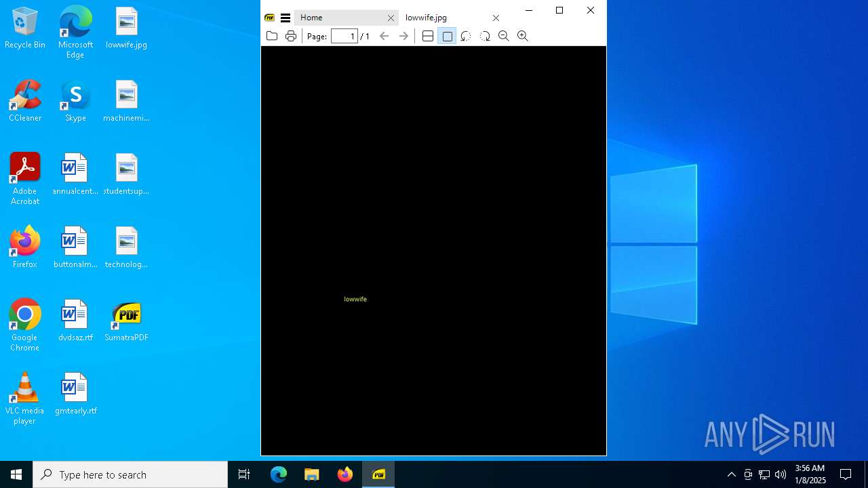Select buttonalm... Word document on desktop
This screenshot has height=488, width=868.
(x=75, y=248)
